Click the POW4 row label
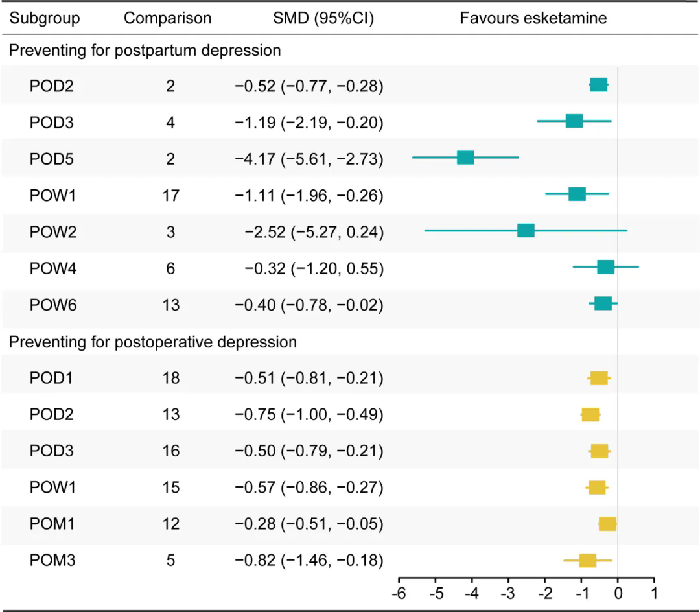 point(53,268)
